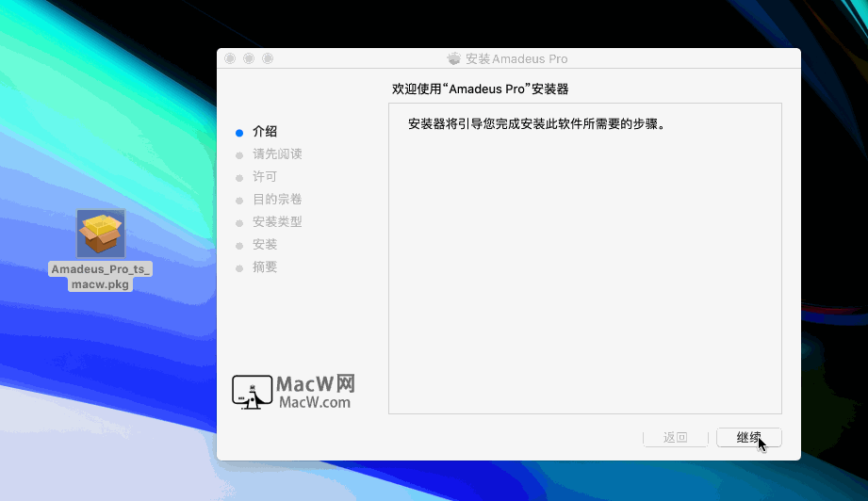Click the installer window close button
Viewport: 868px width, 501px height.
click(x=230, y=58)
